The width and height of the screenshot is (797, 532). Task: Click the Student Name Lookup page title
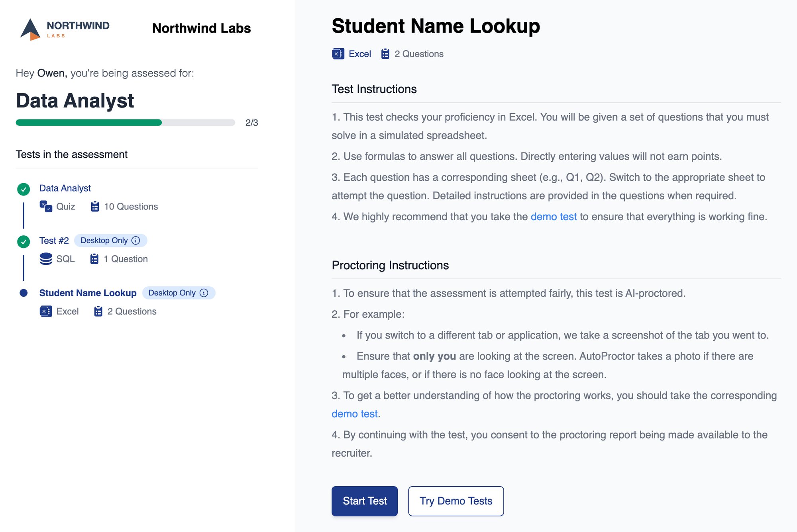[436, 26]
